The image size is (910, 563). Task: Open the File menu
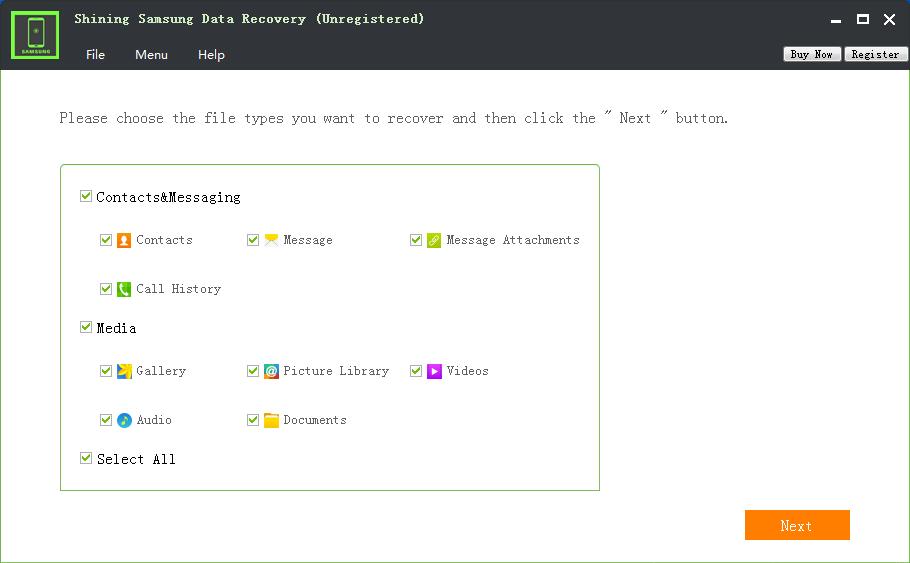(95, 55)
